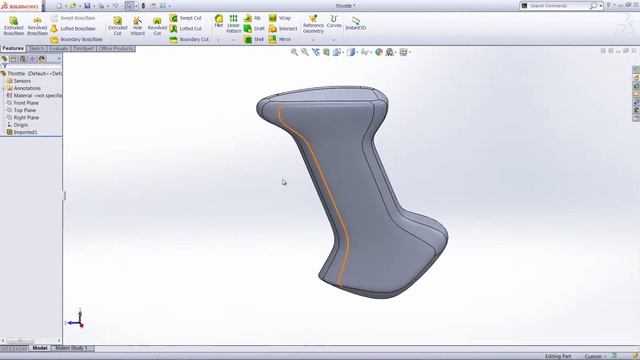
Task: Click Edit Appearance icon
Action: pyautogui.click(x=379, y=52)
